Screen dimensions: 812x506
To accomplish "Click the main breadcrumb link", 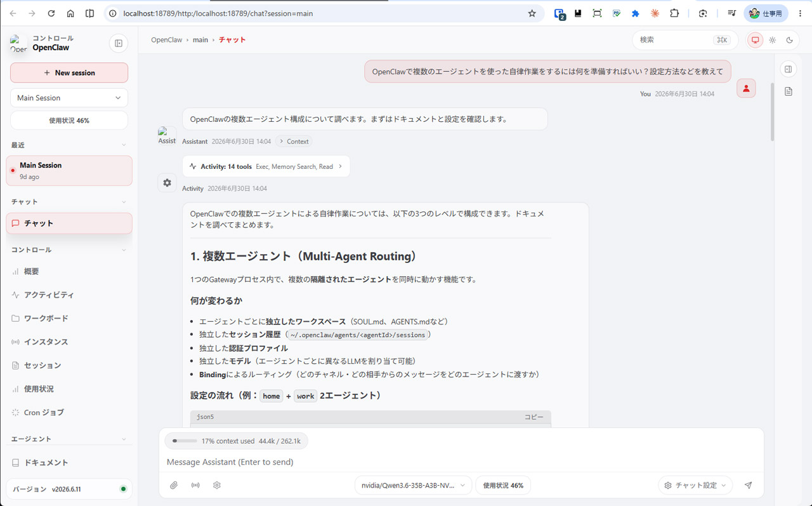I will (x=200, y=39).
